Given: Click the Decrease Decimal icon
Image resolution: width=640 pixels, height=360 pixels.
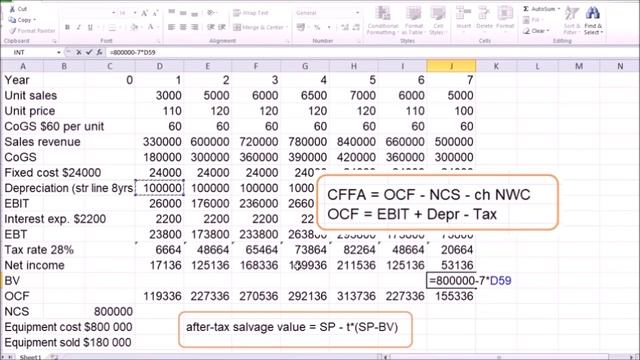Looking at the screenshot, I should [356, 27].
